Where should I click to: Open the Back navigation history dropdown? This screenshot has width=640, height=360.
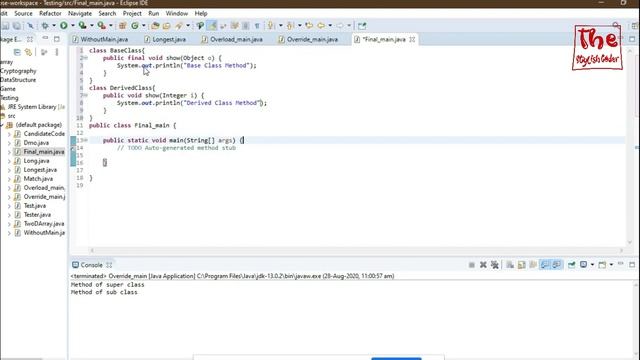tap(330, 25)
